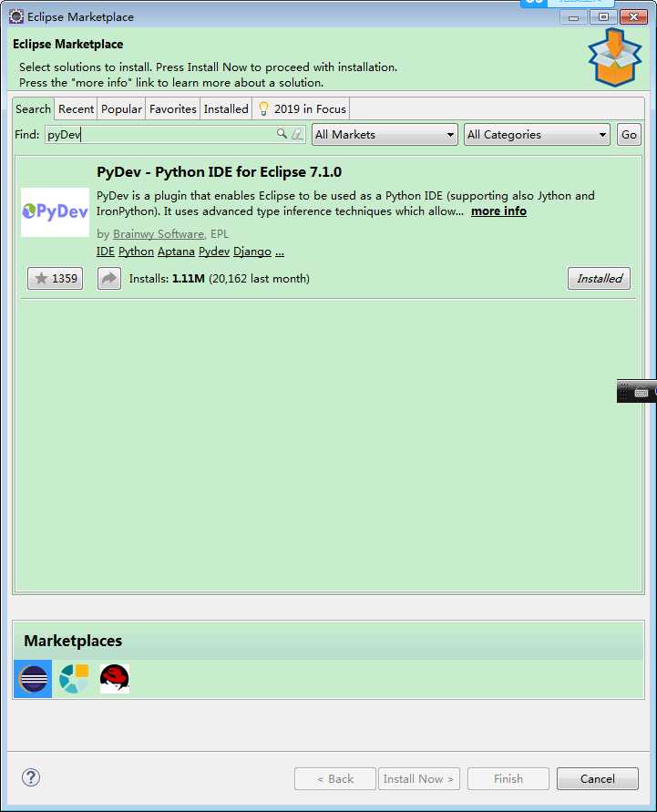Open help with the question mark icon
This screenshot has width=657, height=812.
tap(31, 777)
